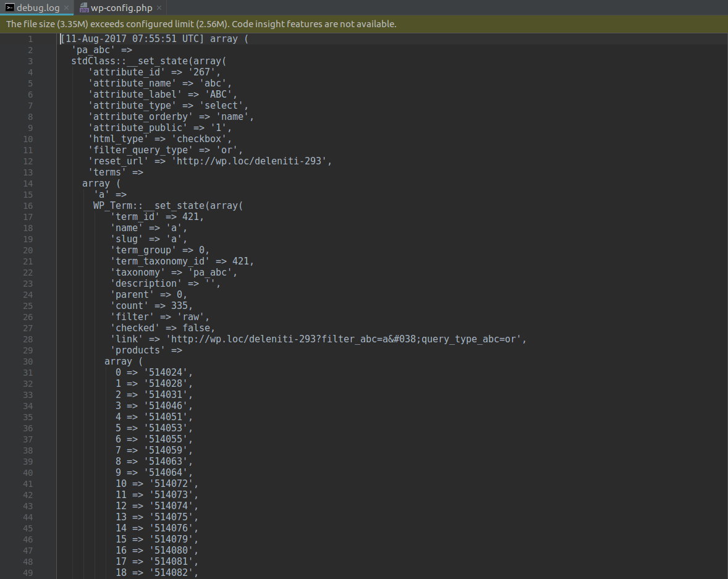Click the 'link' URL text on line 28
This screenshot has width=728, height=579.
pyautogui.click(x=344, y=339)
